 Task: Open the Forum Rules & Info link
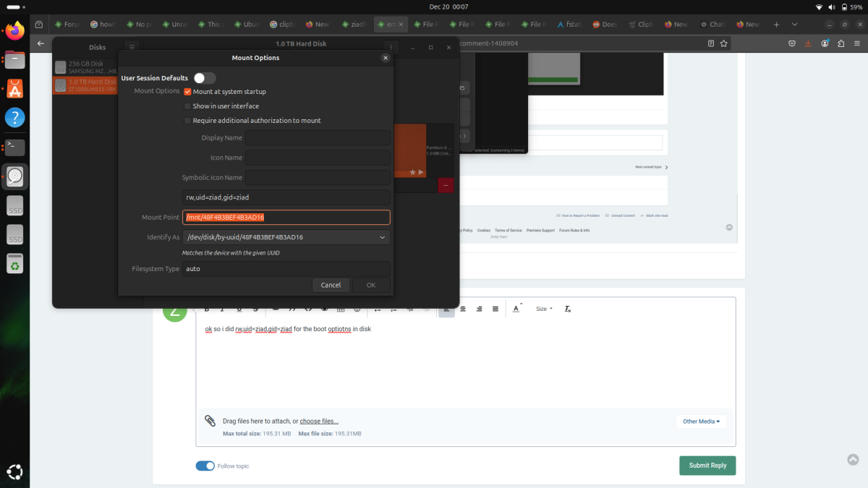point(574,230)
